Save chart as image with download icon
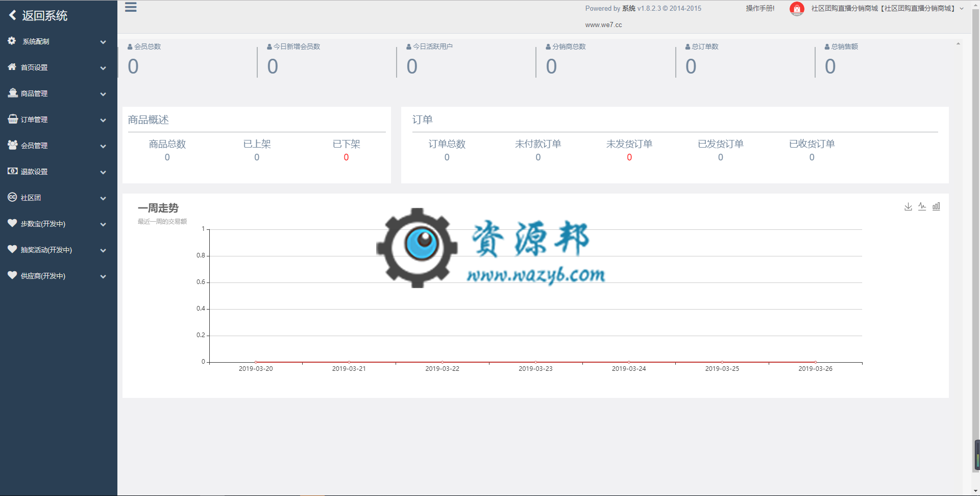The image size is (980, 496). click(x=908, y=206)
